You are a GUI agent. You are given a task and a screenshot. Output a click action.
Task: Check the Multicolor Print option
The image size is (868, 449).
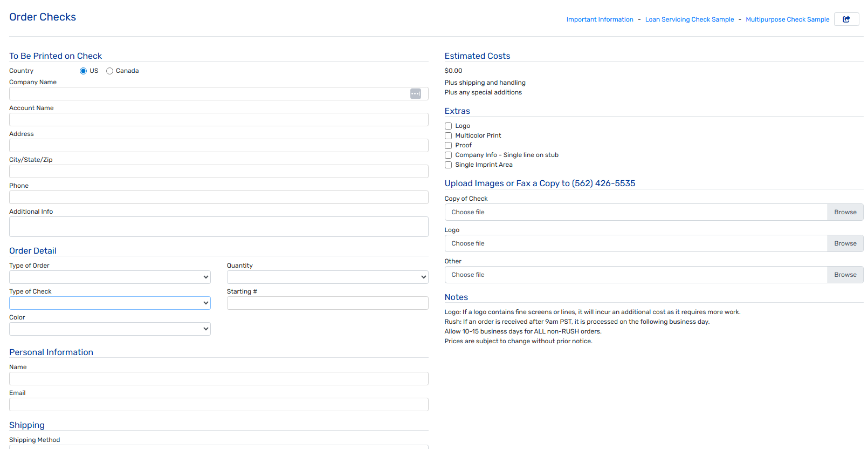click(x=448, y=136)
